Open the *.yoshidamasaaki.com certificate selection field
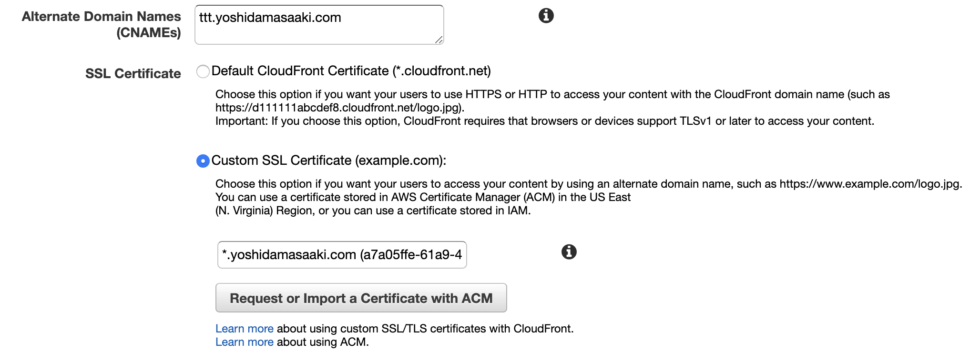Screen dimensions: 980x362 coord(342,255)
